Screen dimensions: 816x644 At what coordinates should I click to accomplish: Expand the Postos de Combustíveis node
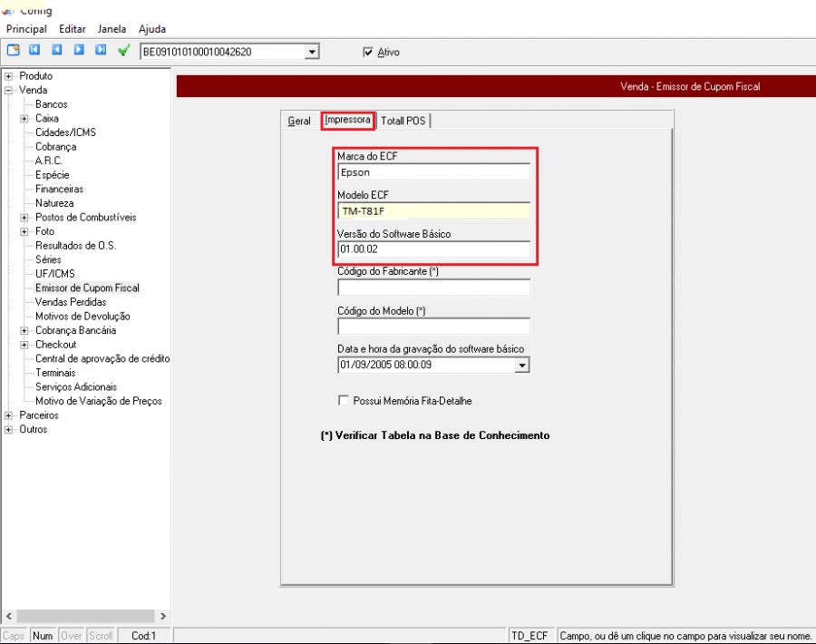24,218
